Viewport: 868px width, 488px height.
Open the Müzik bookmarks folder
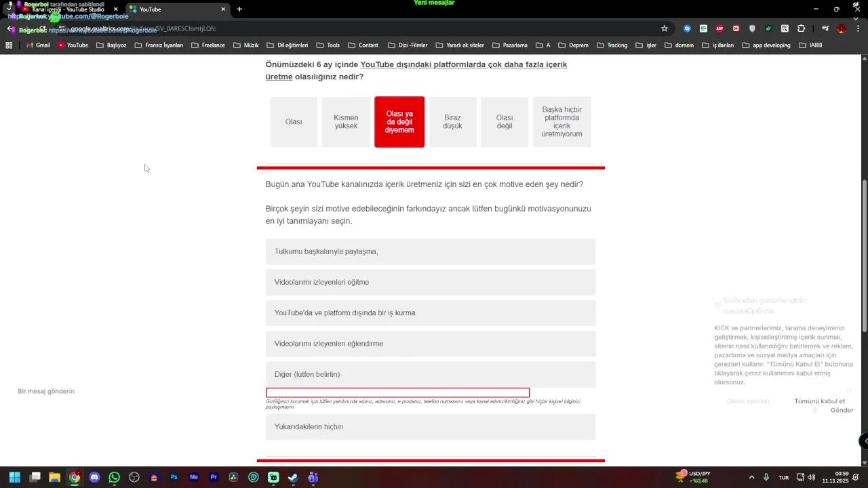click(x=245, y=45)
